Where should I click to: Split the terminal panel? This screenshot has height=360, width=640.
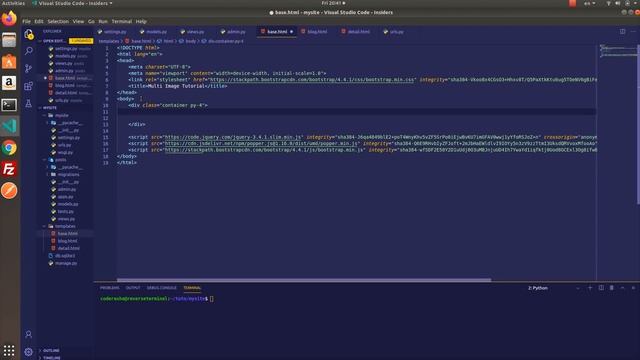[x=601, y=288]
